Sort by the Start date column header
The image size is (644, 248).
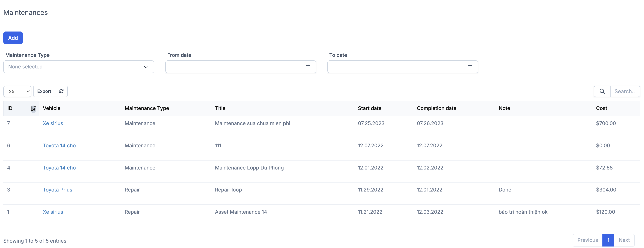369,108
